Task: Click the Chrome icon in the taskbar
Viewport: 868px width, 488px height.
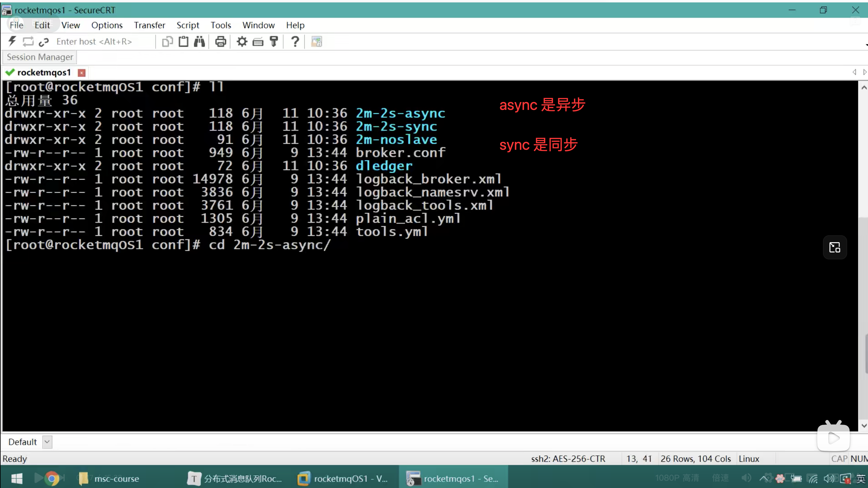Action: 52,479
